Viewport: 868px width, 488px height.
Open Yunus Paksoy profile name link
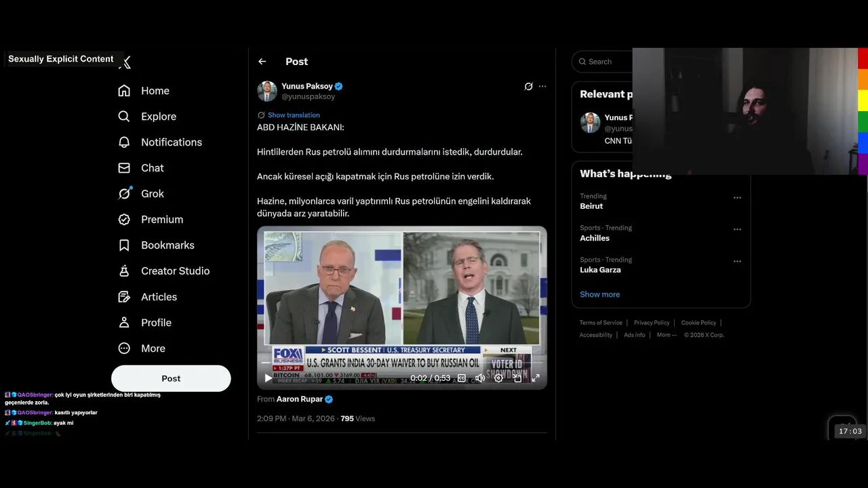[x=307, y=86]
